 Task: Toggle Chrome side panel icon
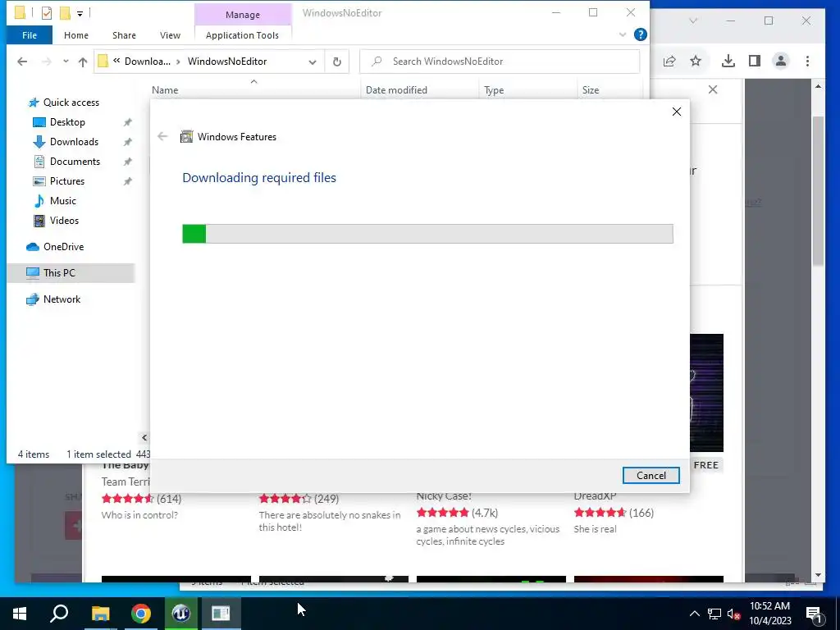[755, 61]
